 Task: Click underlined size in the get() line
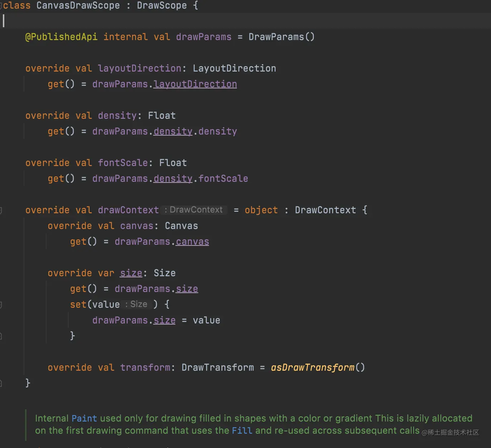[187, 289]
